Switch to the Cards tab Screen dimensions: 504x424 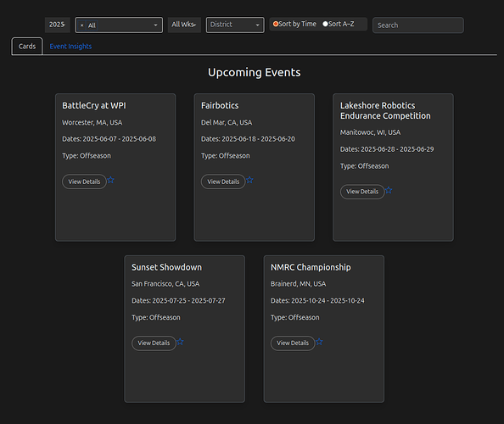pos(27,47)
